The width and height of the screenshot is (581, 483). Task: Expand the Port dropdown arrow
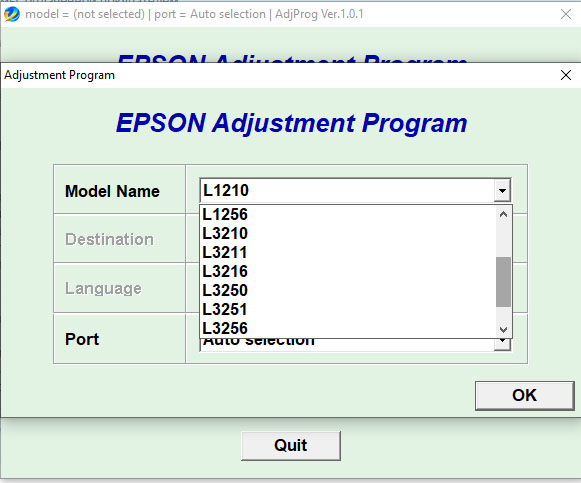(x=502, y=344)
